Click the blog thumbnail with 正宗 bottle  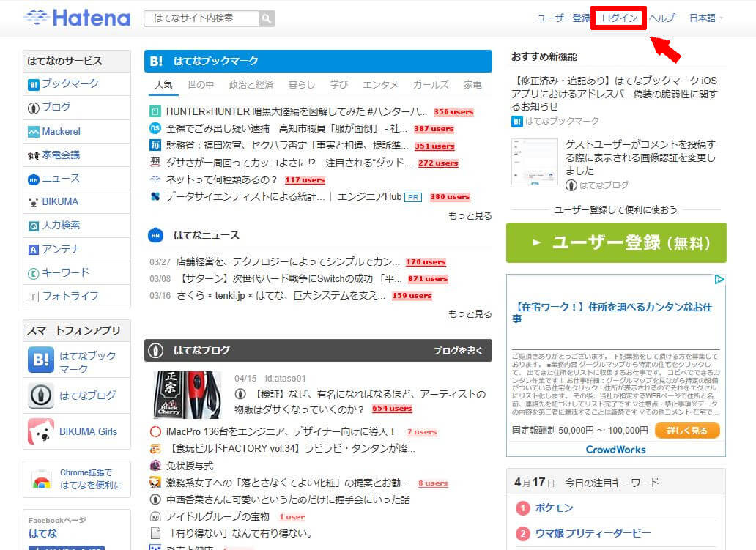pos(187,394)
